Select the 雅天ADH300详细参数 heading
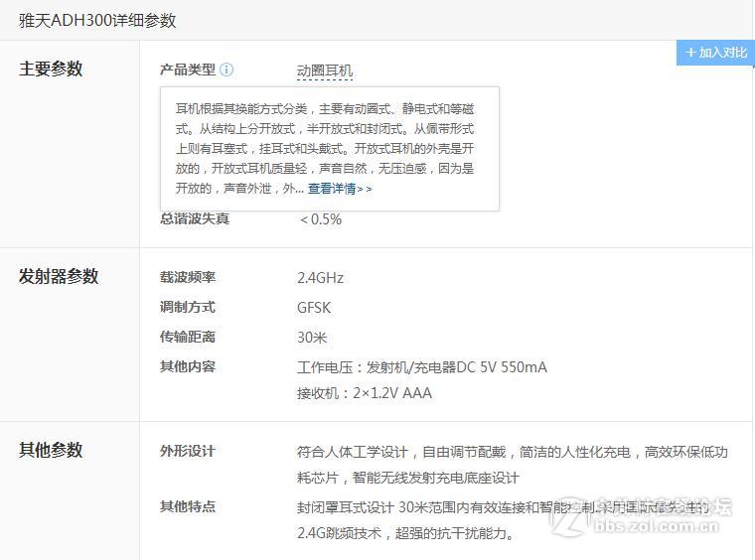The width and height of the screenshot is (755, 560). point(97,21)
